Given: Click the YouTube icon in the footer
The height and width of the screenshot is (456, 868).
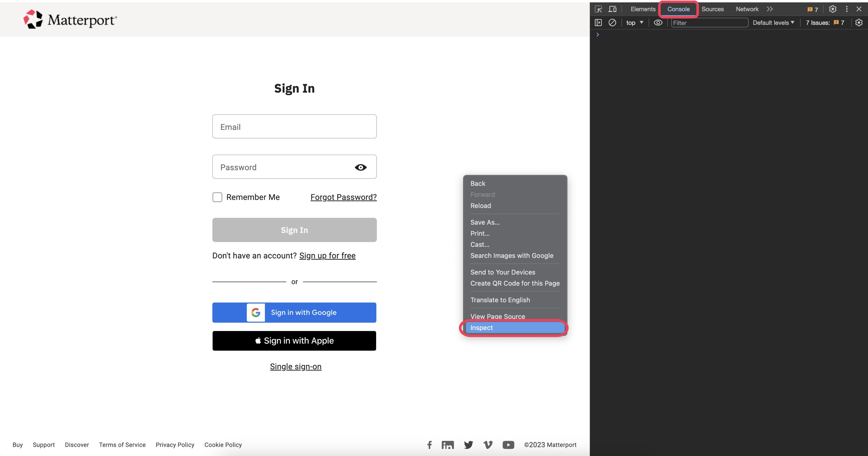Looking at the screenshot, I should (x=508, y=445).
